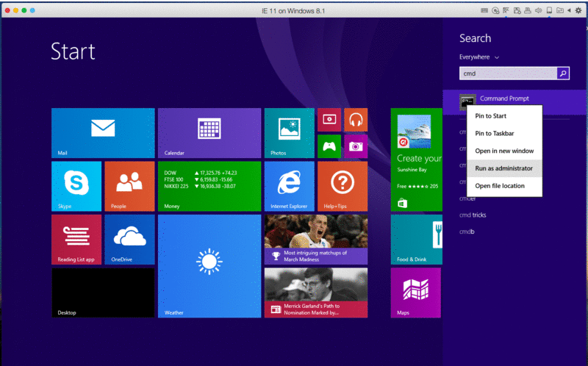The image size is (588, 366).
Task: Click the search magnifier button
Action: pos(563,73)
